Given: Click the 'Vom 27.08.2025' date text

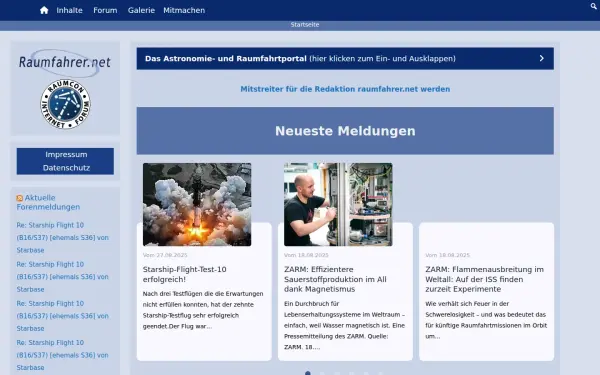Looking at the screenshot, I should [x=165, y=255].
